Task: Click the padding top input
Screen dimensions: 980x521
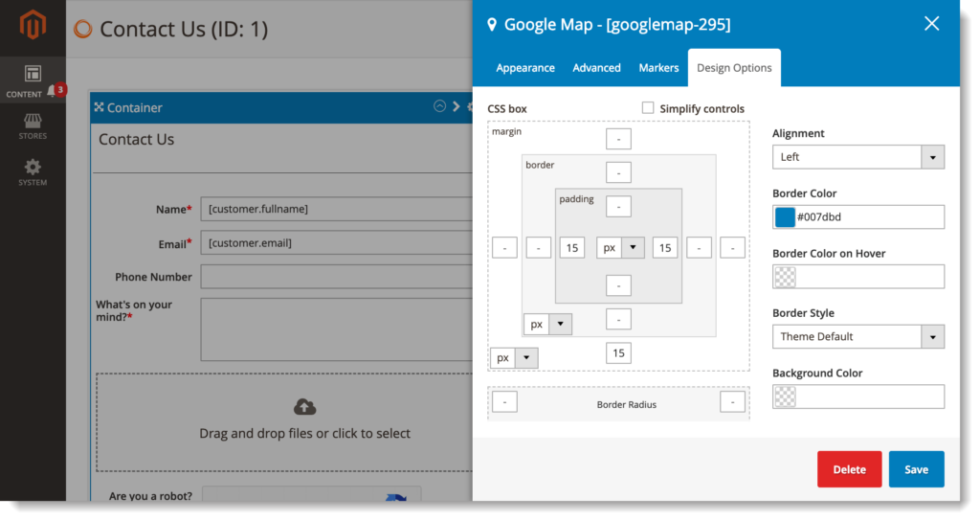Action: click(618, 207)
